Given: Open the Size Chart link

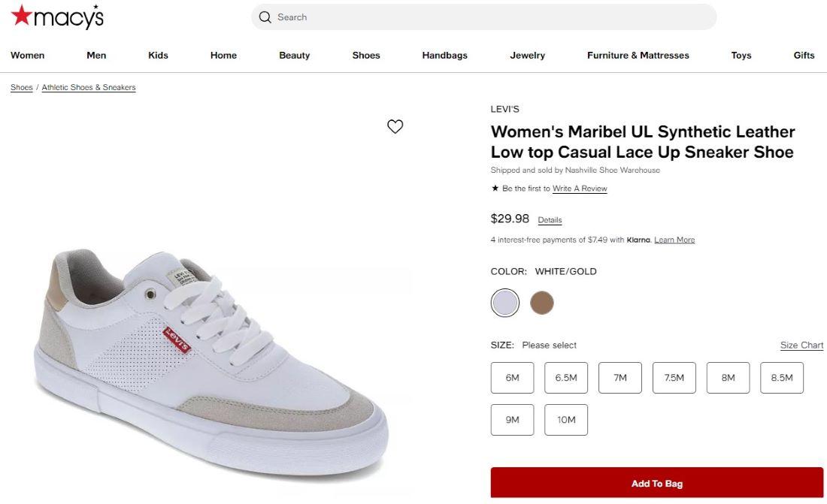Looking at the screenshot, I should (x=801, y=346).
